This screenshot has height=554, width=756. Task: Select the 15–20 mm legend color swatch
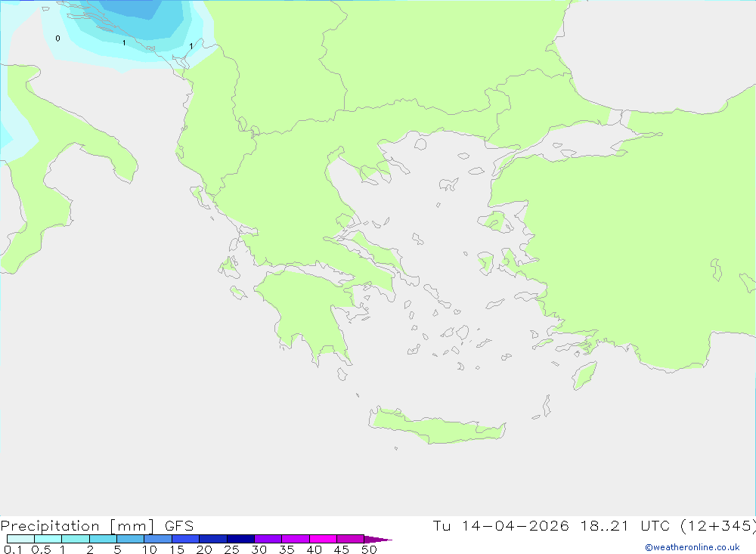click(185, 539)
